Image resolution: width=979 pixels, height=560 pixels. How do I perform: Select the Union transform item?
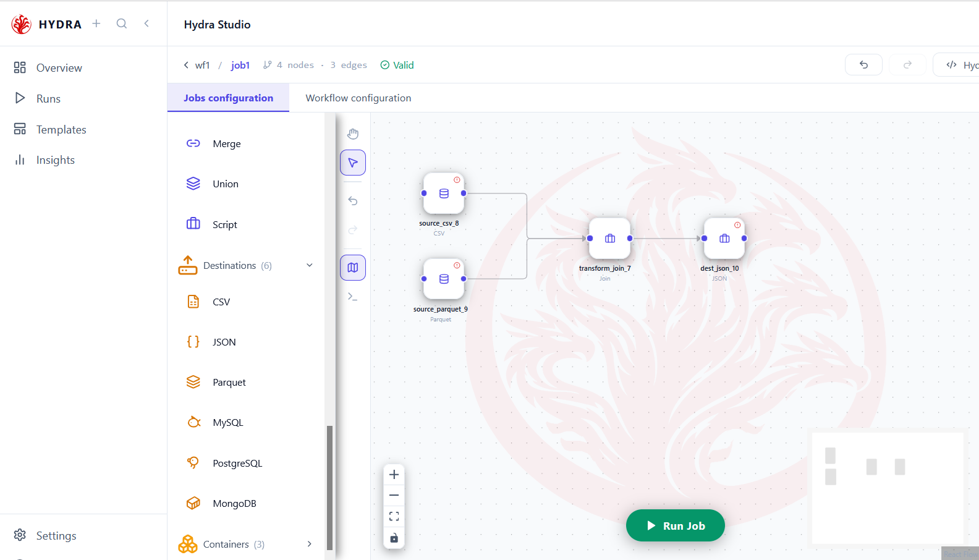coord(247,184)
